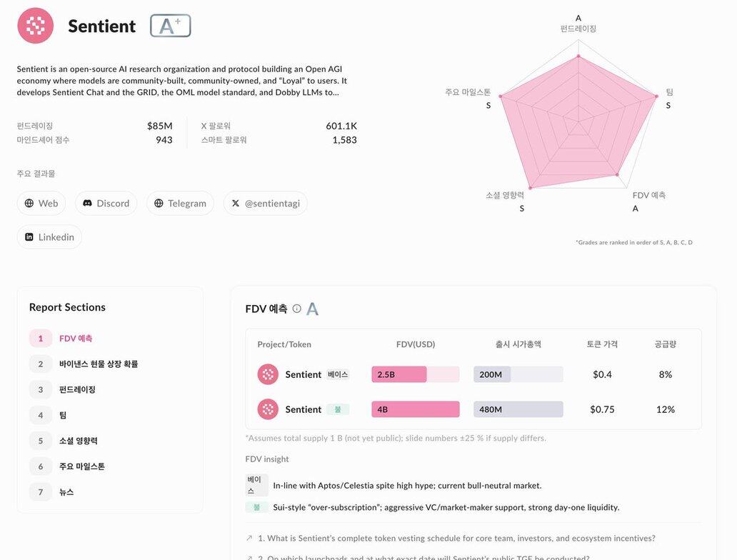Screen dimensions: 737x560
Task: Select section 1 FDV 예측
Action: [75, 338]
